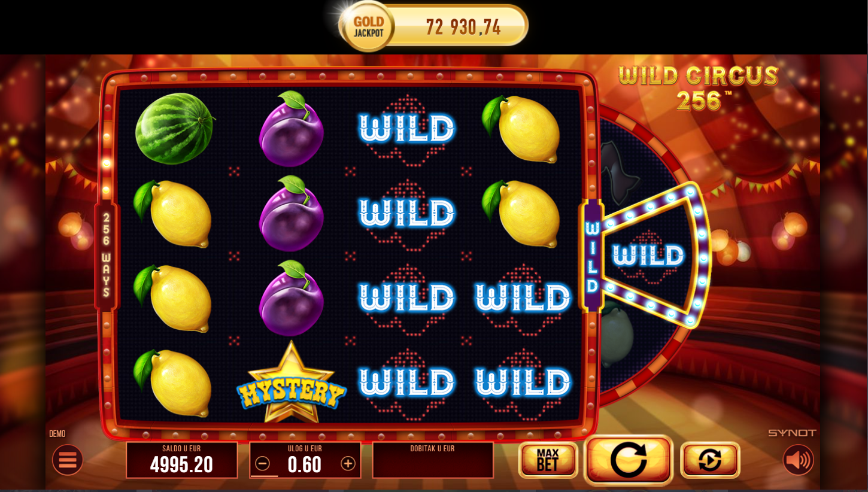Open the Gold Jackpot banner
868x492 pixels.
[x=433, y=26]
